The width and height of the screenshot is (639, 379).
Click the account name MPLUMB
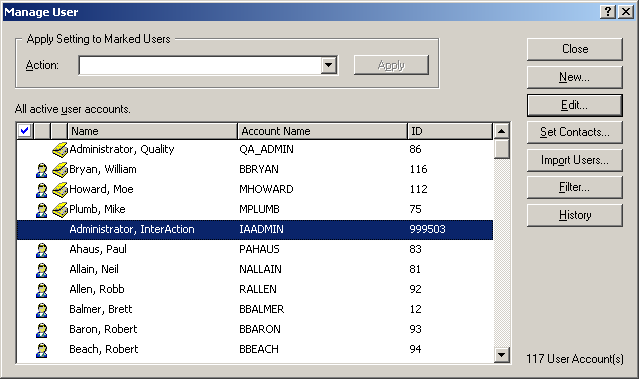(259, 209)
